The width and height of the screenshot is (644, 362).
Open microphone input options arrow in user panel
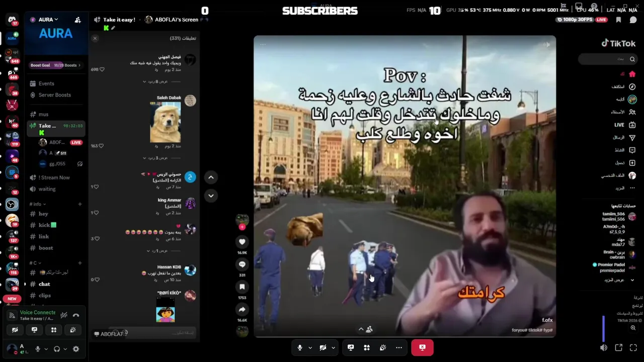point(46,349)
